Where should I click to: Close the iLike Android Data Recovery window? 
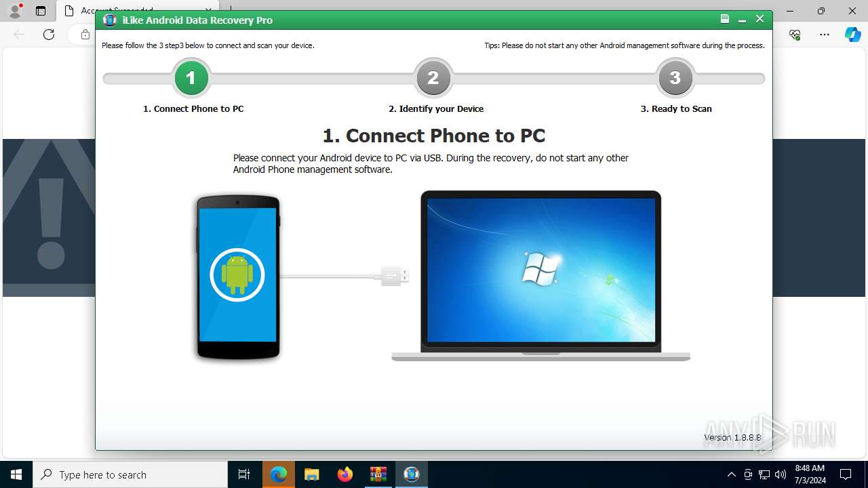pyautogui.click(x=760, y=20)
